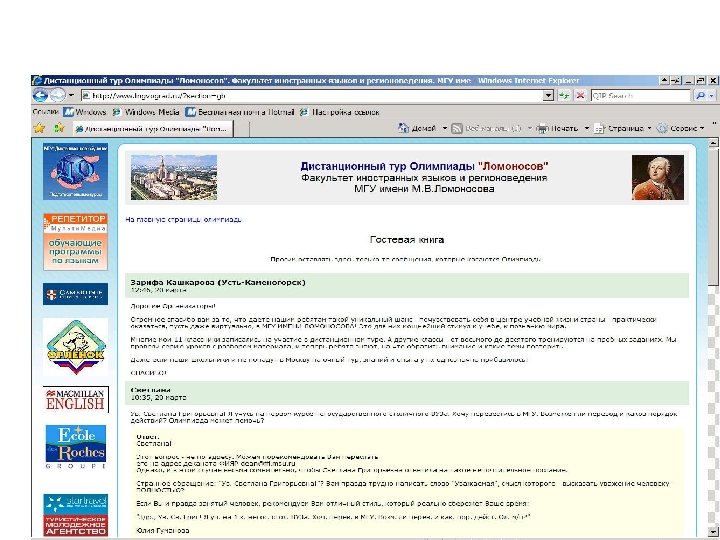Viewport: 720px width, 540px height.
Task: Open the Macmillan English banner
Action: (75, 399)
